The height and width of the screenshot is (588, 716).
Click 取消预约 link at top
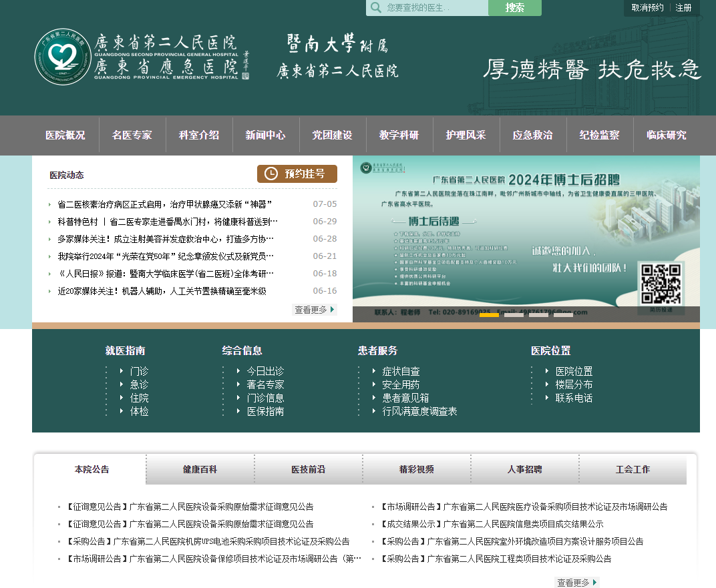tap(647, 8)
